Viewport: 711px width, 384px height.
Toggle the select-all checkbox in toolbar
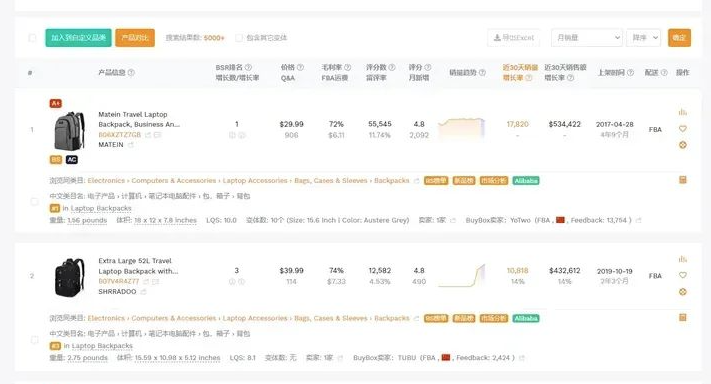pyautogui.click(x=32, y=38)
